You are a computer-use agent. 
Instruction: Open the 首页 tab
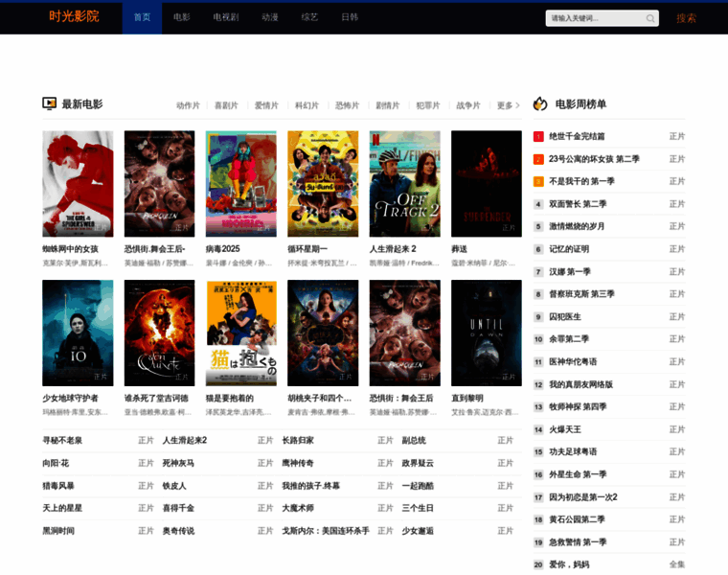pos(142,17)
